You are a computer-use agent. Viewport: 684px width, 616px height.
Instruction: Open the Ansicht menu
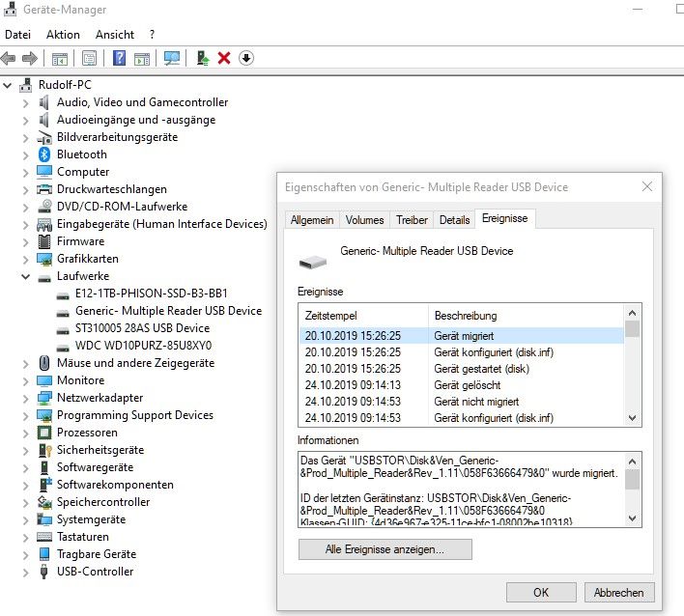114,35
